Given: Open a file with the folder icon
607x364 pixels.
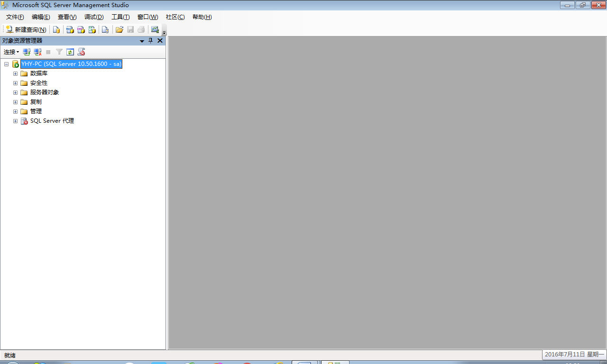Looking at the screenshot, I should tap(120, 29).
